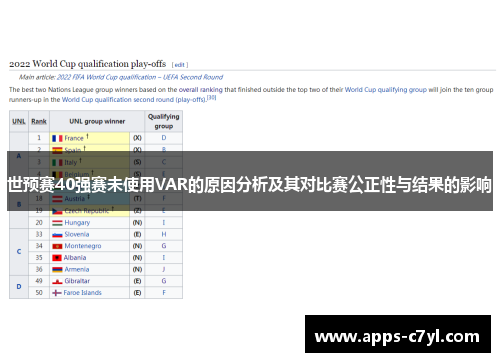Open World Cup qualification second round link
The image size is (500, 362).
(x=133, y=100)
